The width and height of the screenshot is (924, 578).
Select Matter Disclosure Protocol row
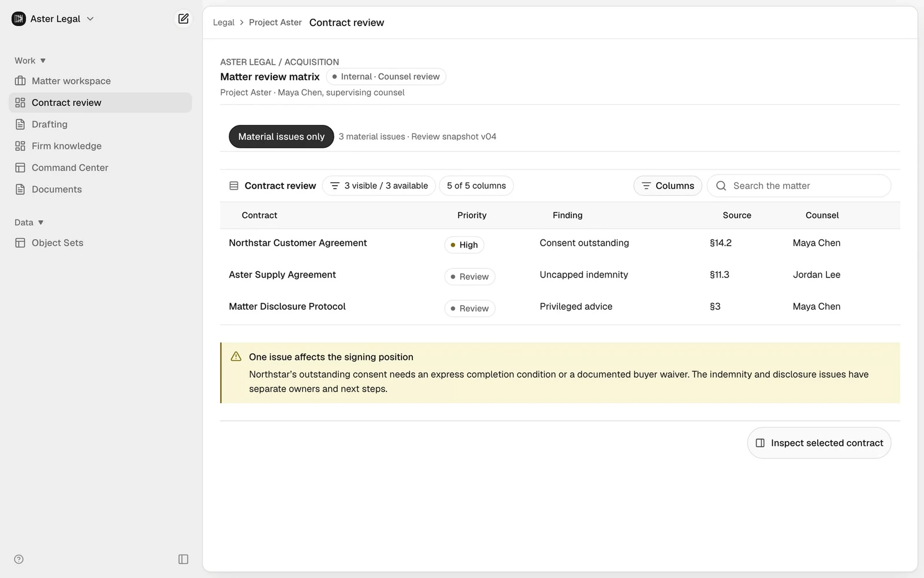click(560, 308)
